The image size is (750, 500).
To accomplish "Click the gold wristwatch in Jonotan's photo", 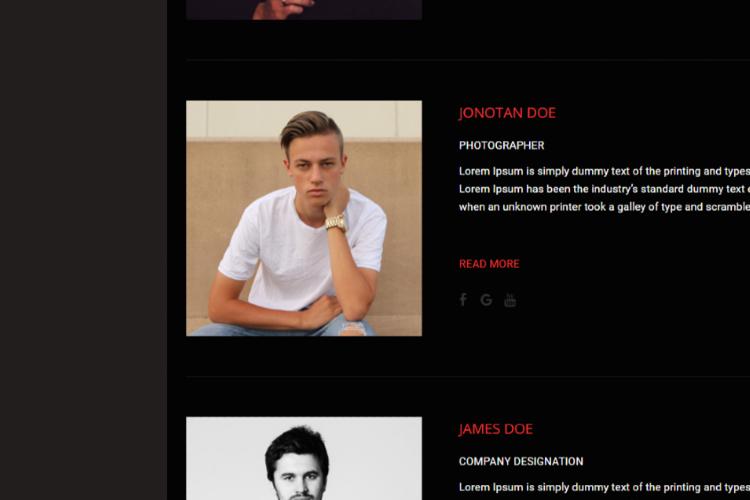I will pyautogui.click(x=336, y=223).
